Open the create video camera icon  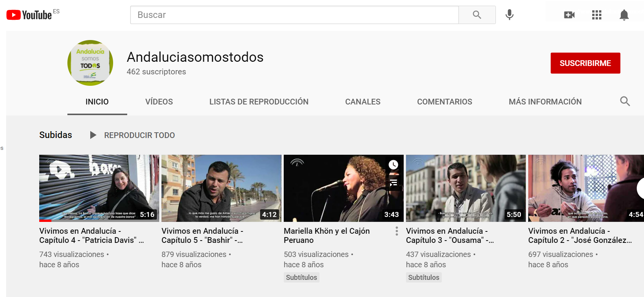pyautogui.click(x=569, y=15)
